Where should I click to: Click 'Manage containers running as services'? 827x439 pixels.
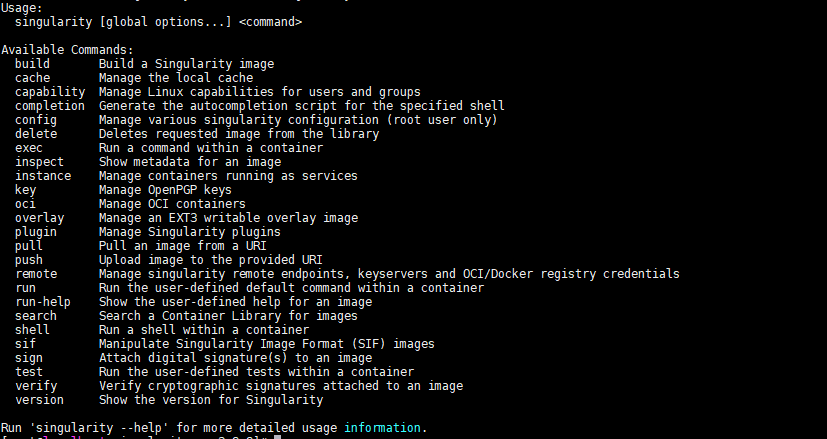click(x=228, y=176)
